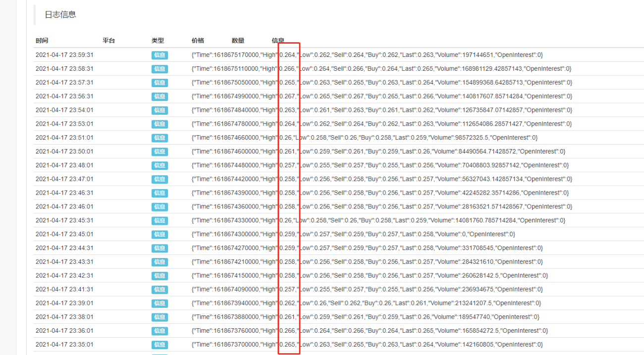Select timestamp 2021-04-17 23:57:31
This screenshot has height=355, width=644.
(x=64, y=83)
